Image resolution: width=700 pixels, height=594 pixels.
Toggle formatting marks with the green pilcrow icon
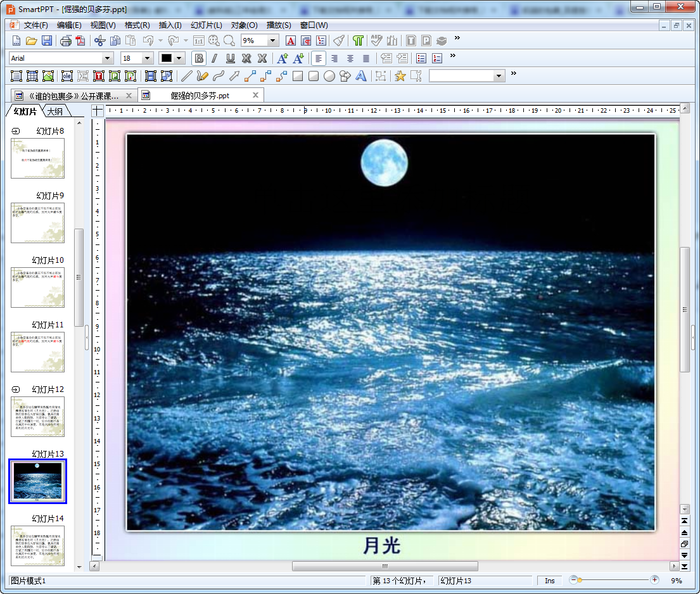click(x=357, y=41)
